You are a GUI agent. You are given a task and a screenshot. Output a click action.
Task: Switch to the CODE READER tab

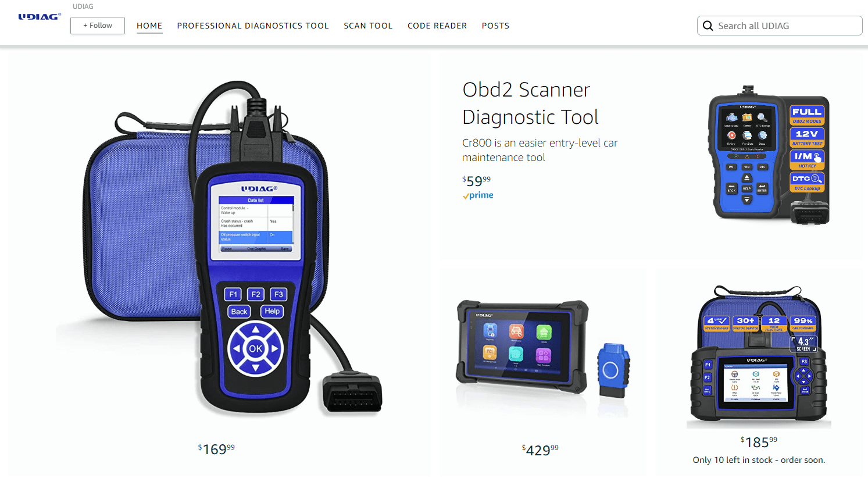437,26
